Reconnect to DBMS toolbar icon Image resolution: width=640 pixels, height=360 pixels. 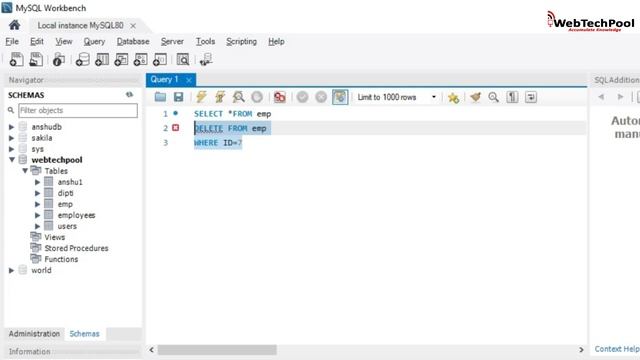206,60
